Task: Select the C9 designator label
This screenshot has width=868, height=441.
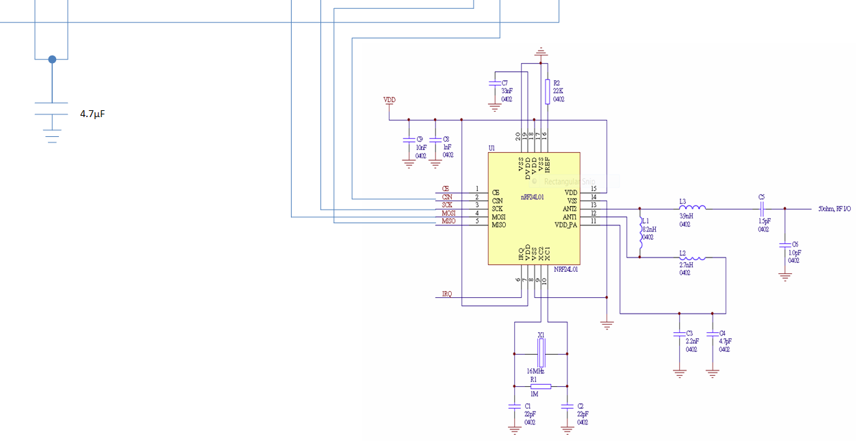Action: tap(420, 139)
